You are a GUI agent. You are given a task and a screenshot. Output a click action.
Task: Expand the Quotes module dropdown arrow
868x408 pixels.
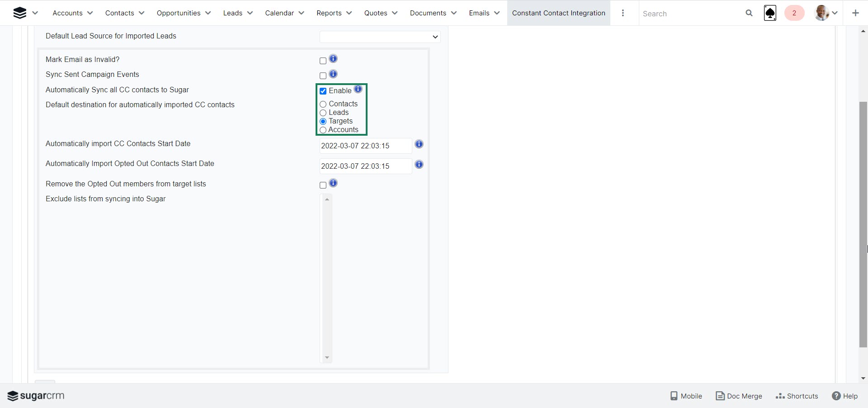395,13
